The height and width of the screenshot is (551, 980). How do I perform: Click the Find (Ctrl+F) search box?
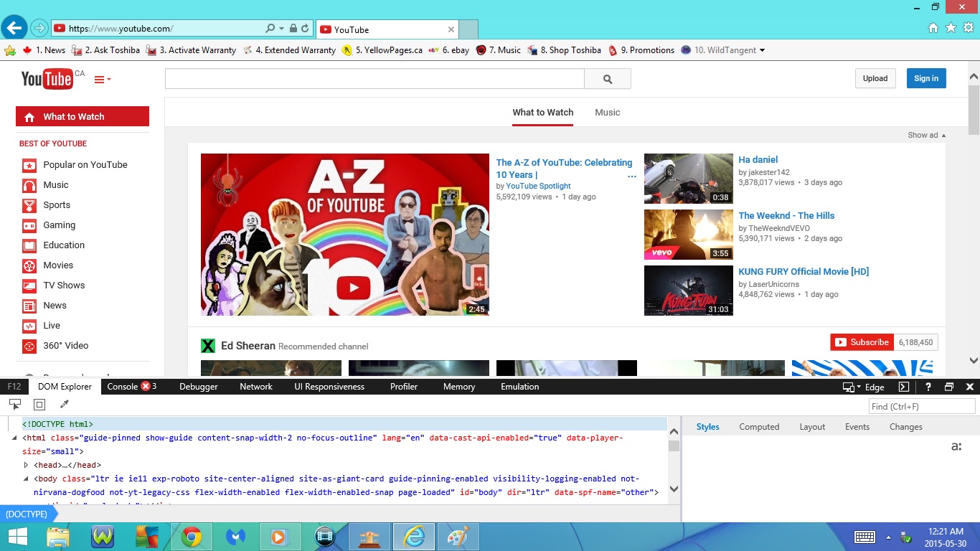[922, 407]
